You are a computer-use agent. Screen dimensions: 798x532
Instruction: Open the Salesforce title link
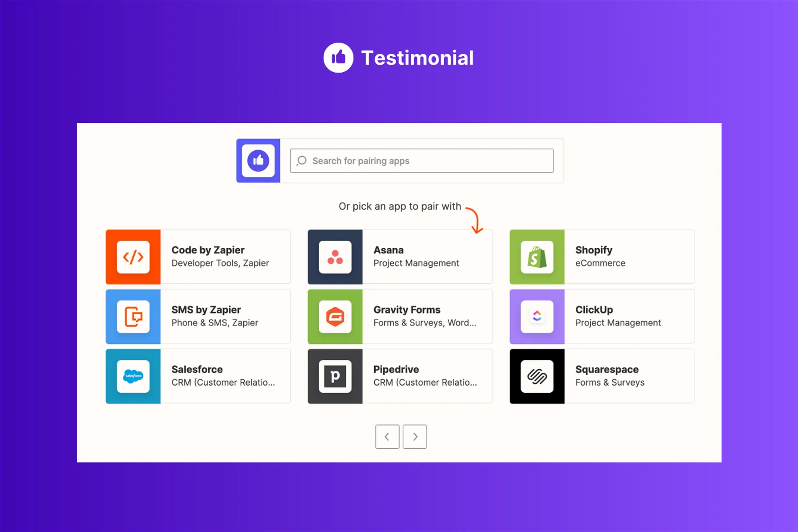click(x=197, y=369)
